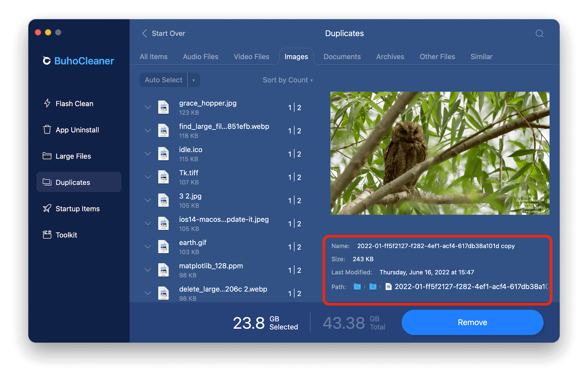Image resolution: width=588 pixels, height=380 pixels.
Task: Click the BuhoCleaner logo icon
Action: 47,61
